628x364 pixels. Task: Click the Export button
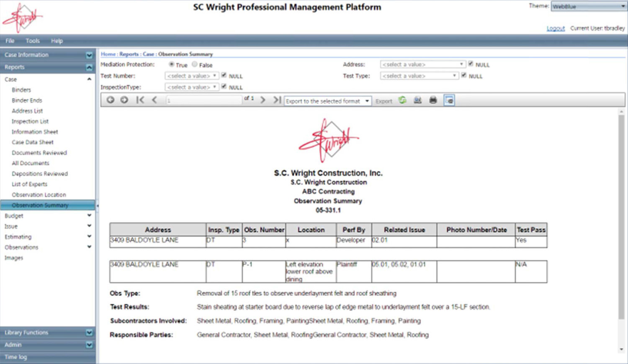pyautogui.click(x=384, y=101)
